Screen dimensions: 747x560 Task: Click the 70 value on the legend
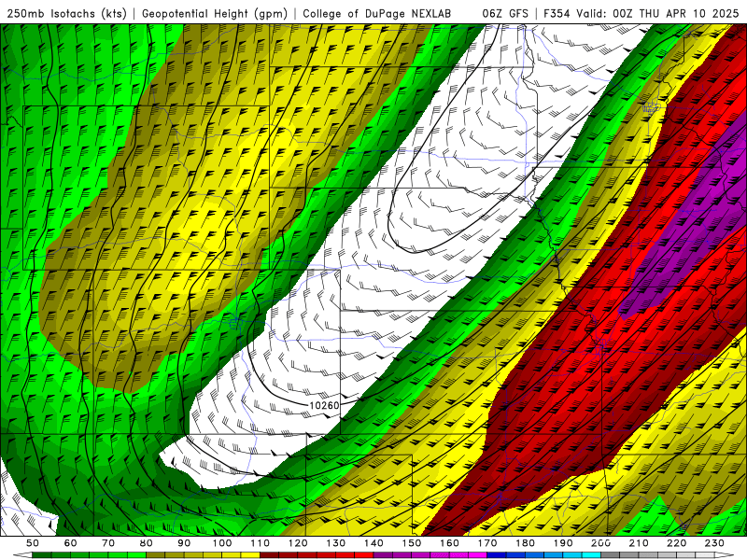pos(108,543)
